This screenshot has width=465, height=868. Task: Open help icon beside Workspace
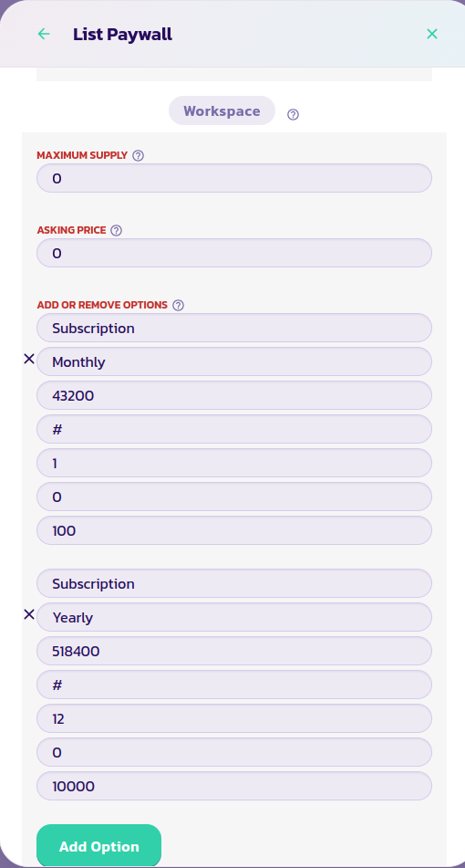[x=293, y=115]
